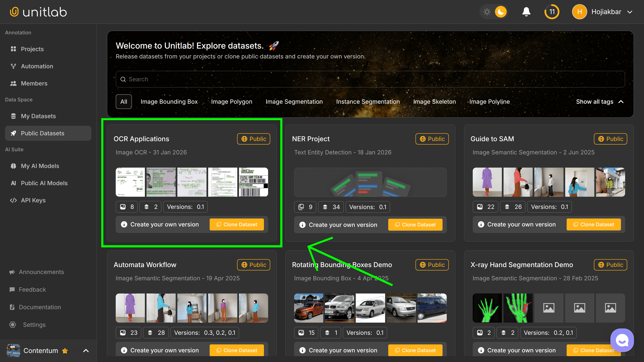The height and width of the screenshot is (362, 644).
Task: Select the All tag filter
Action: pos(123,102)
